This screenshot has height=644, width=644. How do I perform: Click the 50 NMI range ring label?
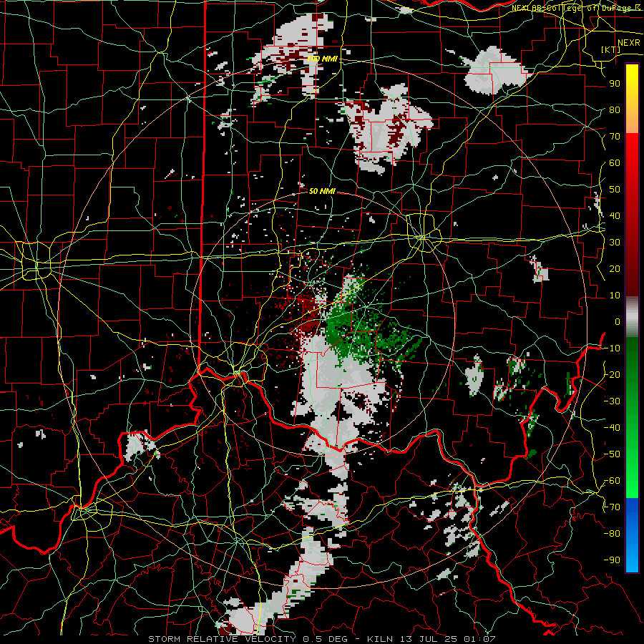point(323,191)
